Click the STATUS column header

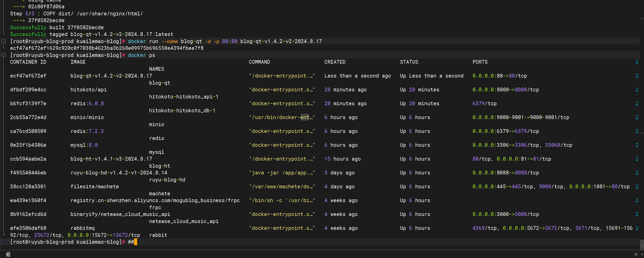pyautogui.click(x=409, y=62)
